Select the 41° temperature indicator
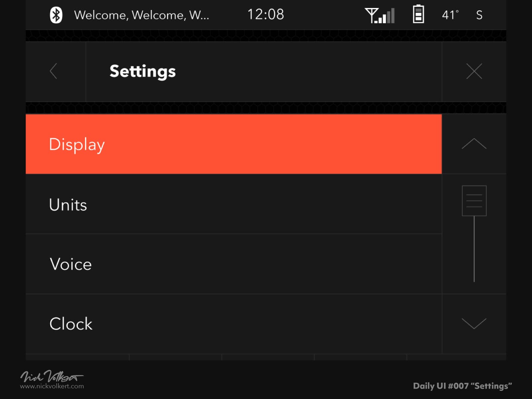The height and width of the screenshot is (399, 532). point(450,15)
